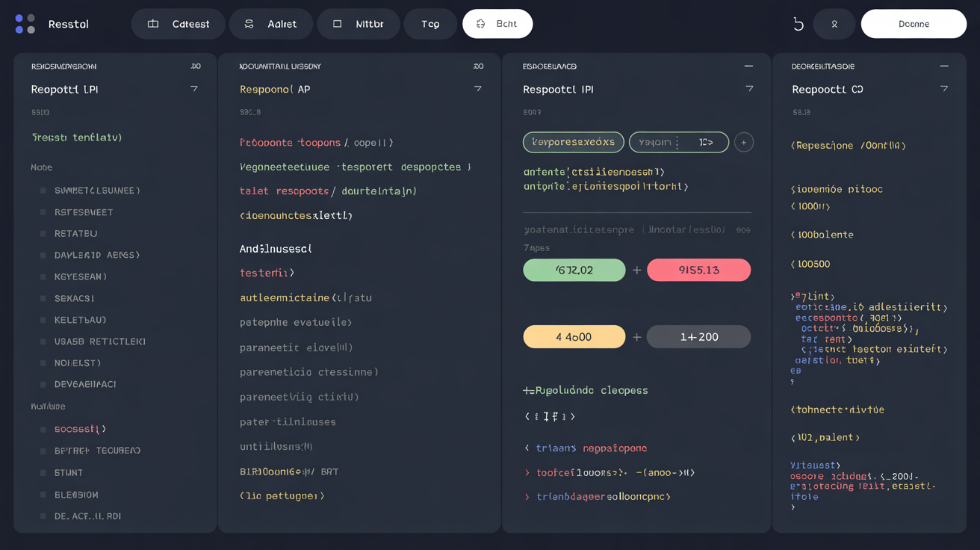The height and width of the screenshot is (550, 980).
Task: Collapse the Respoottl IPI panel with its minimize control
Action: pos(749,66)
